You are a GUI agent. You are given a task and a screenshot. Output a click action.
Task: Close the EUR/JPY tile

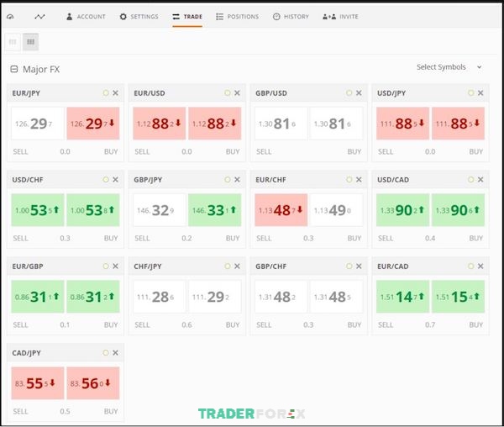(115, 93)
